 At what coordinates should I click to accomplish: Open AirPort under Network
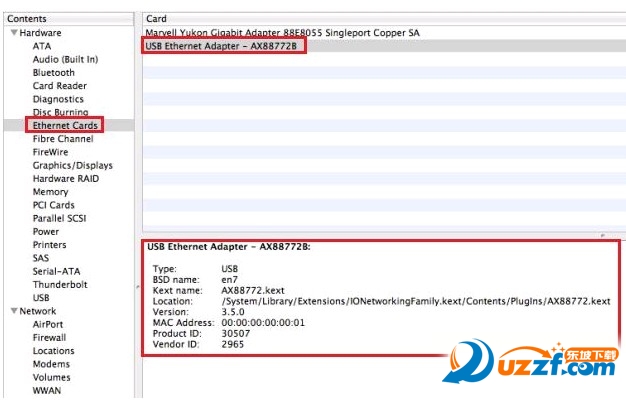(x=48, y=325)
